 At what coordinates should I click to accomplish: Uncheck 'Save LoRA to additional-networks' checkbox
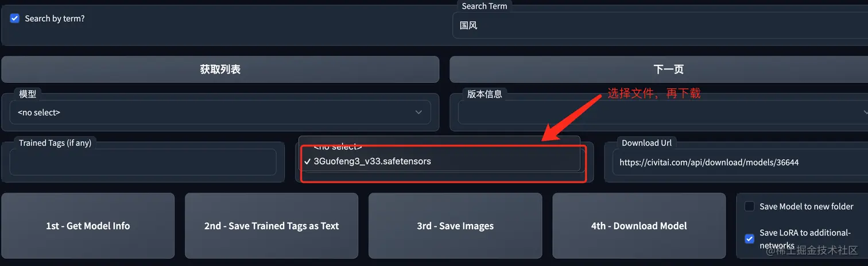coord(749,238)
